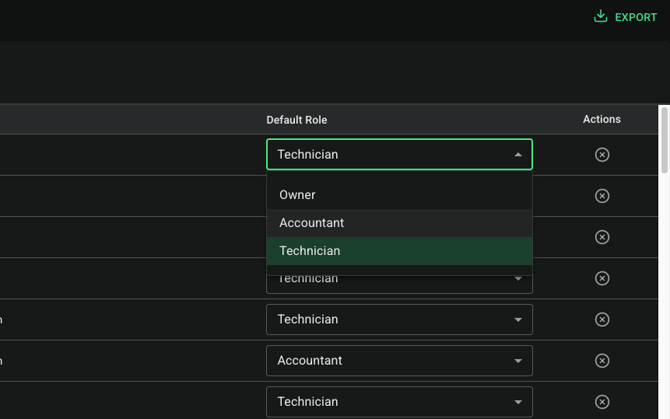This screenshot has height=419, width=670.
Task: Click the remove icon in the bottom row
Action: coord(602,402)
